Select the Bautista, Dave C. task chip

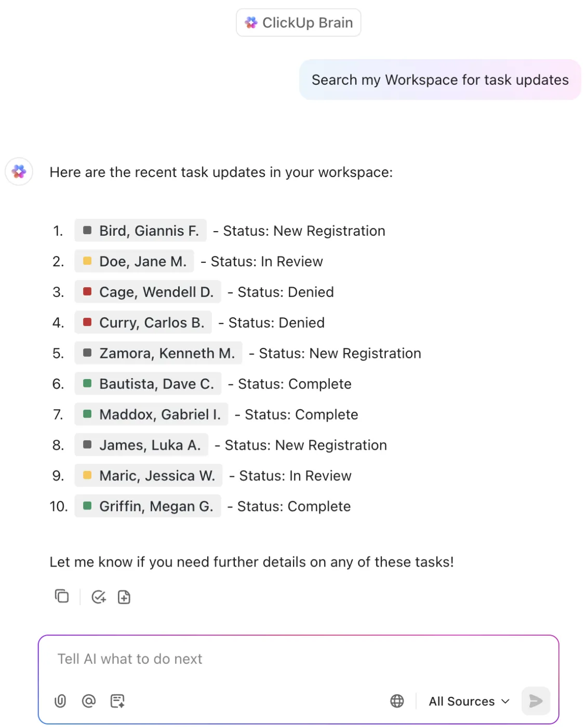point(148,384)
